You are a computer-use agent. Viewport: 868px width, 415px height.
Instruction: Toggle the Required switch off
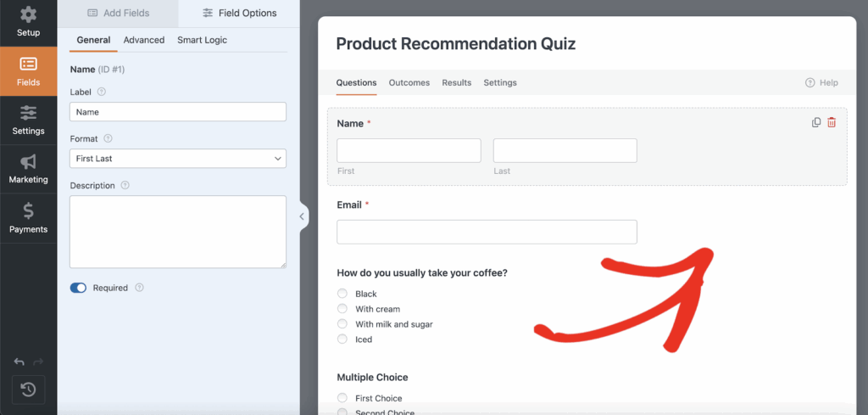(x=78, y=288)
